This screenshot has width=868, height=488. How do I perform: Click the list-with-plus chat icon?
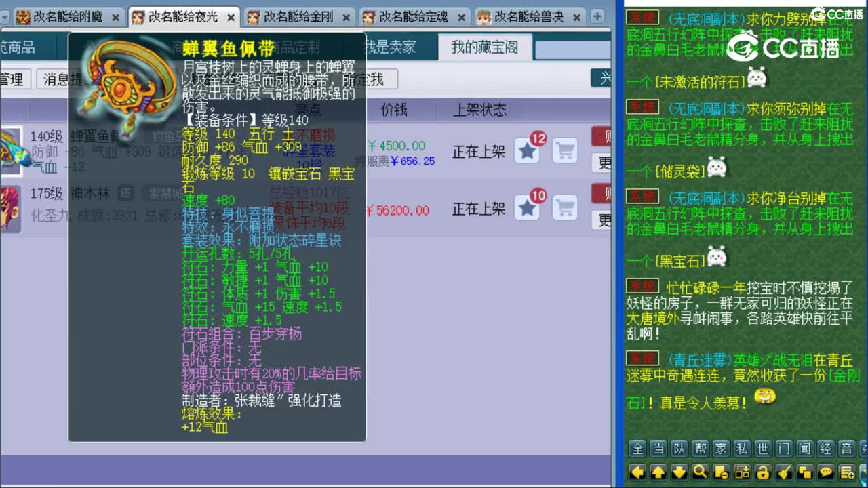coord(846,472)
